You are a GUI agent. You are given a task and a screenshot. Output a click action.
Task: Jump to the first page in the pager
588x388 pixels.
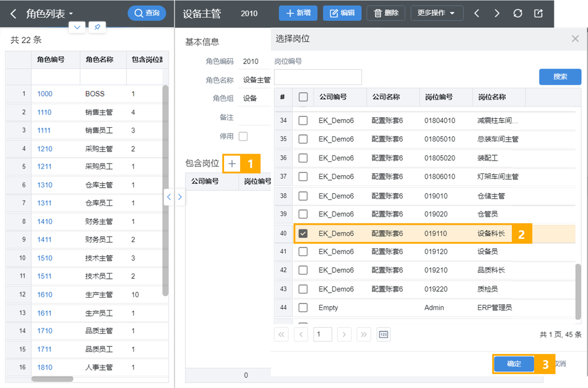tap(281, 335)
